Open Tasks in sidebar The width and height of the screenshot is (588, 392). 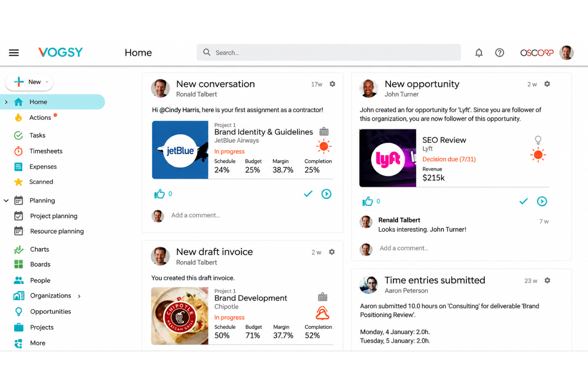click(x=37, y=135)
